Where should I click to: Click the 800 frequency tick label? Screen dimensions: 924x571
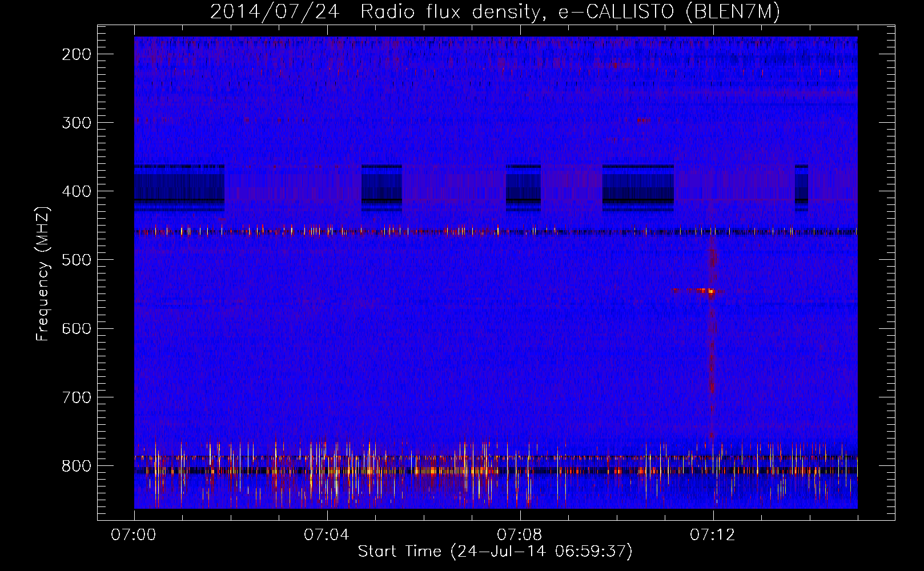77,465
